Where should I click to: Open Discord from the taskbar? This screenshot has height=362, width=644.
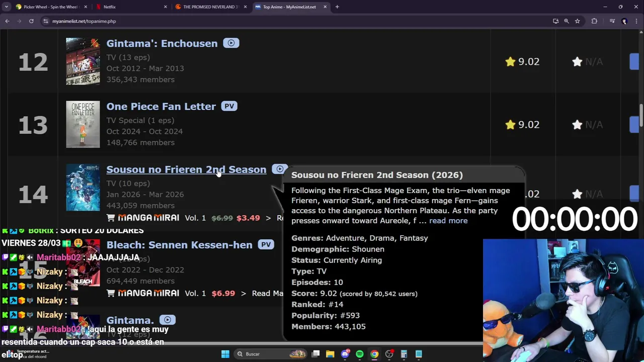coord(345,354)
